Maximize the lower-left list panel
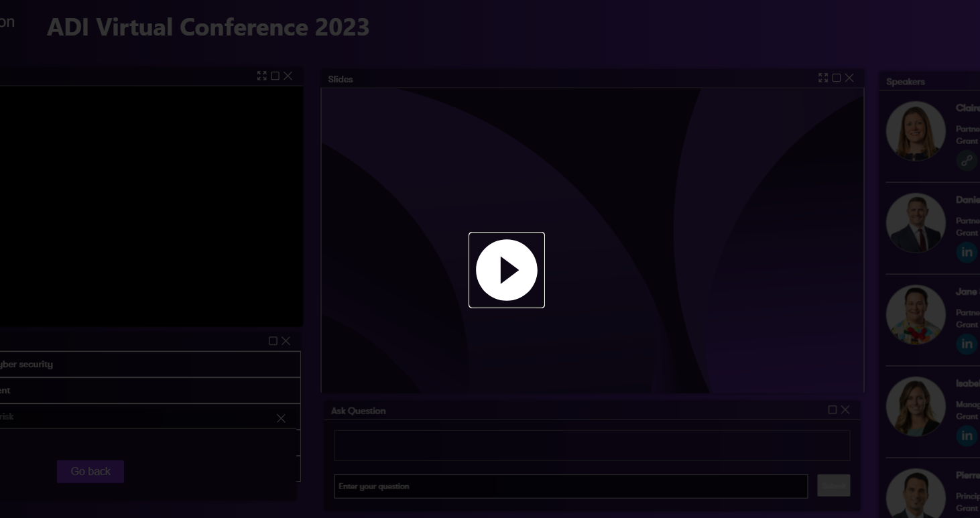 273,341
